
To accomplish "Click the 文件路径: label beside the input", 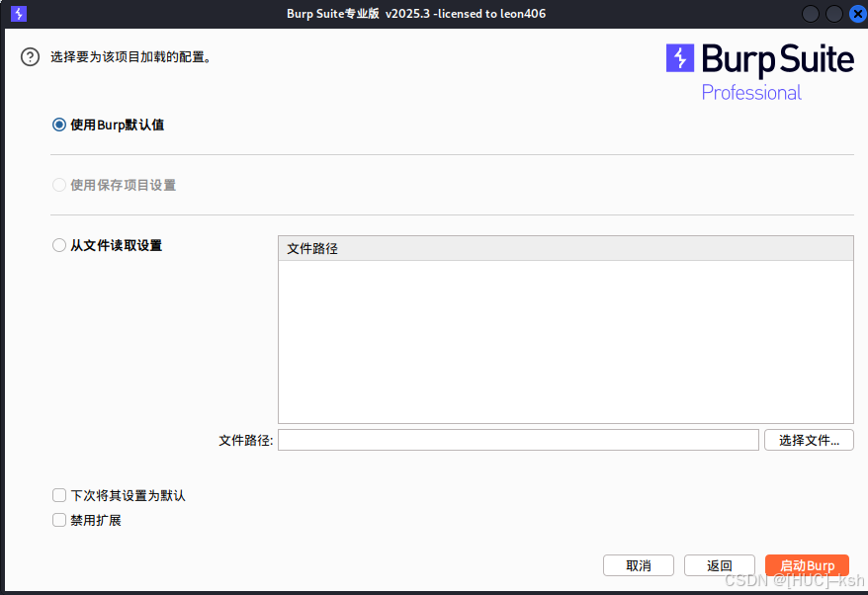I will coord(246,440).
